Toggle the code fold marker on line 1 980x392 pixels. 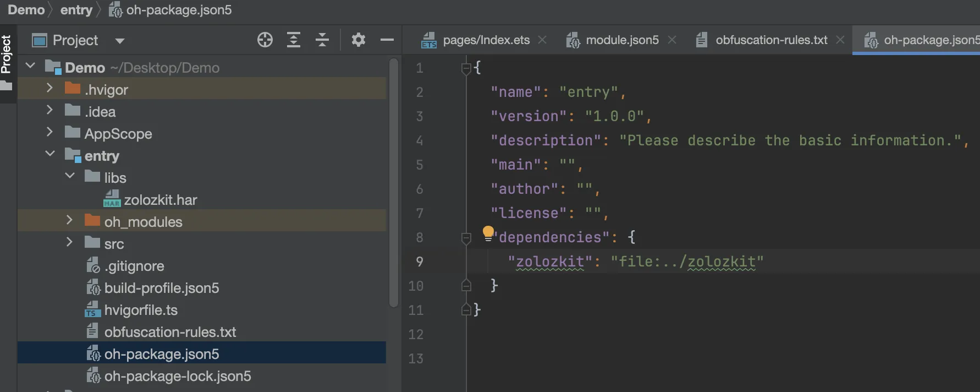pos(466,68)
